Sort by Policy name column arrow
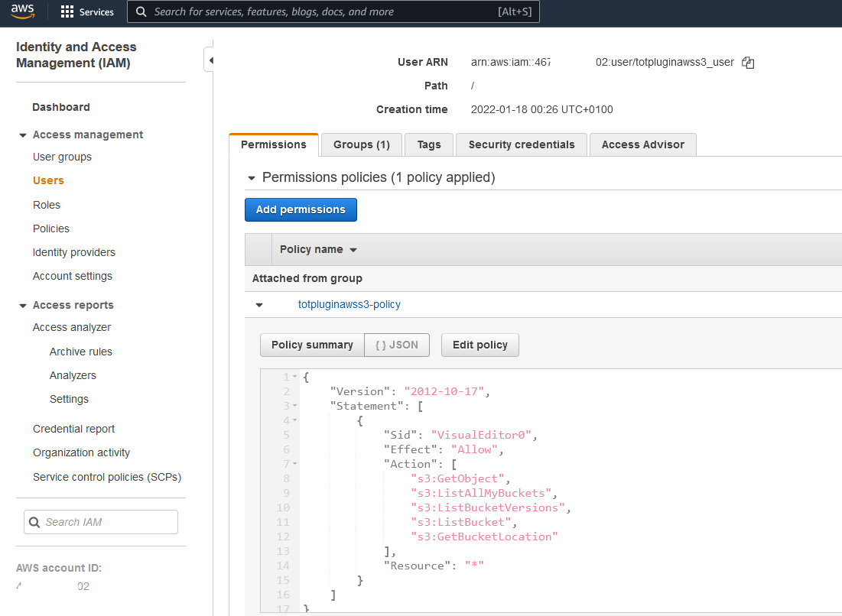This screenshot has height=616, width=842. pos(353,250)
